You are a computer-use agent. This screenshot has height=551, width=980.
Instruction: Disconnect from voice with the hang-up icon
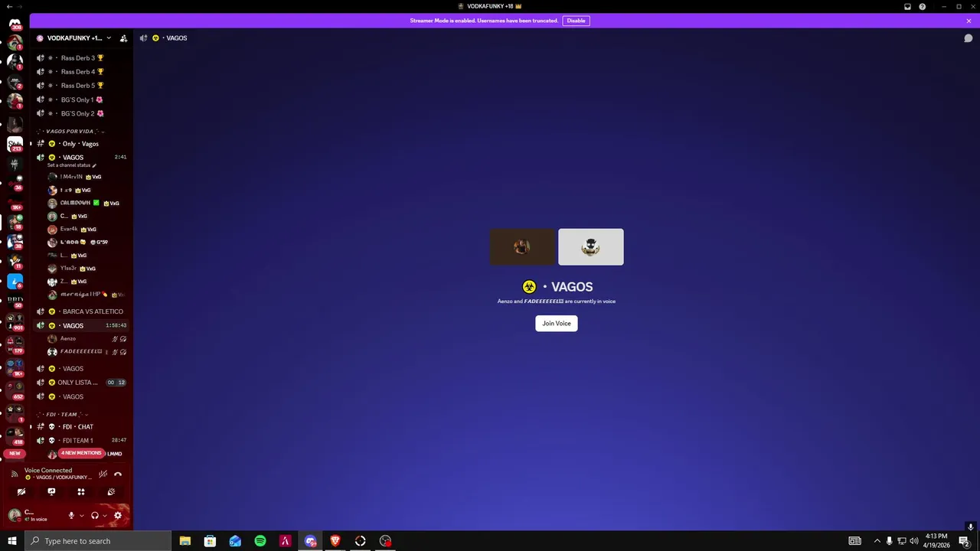[118, 474]
